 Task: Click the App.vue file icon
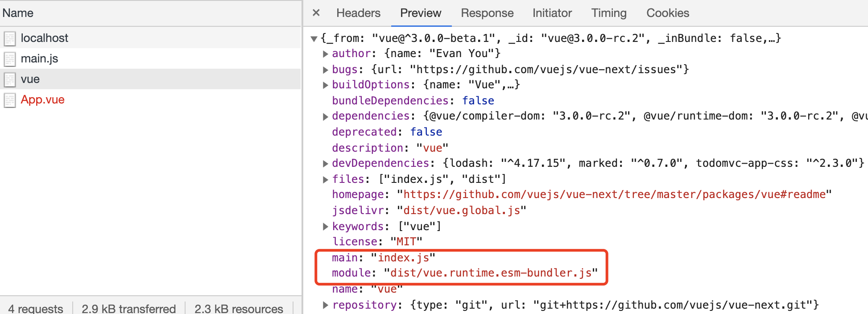coord(10,100)
